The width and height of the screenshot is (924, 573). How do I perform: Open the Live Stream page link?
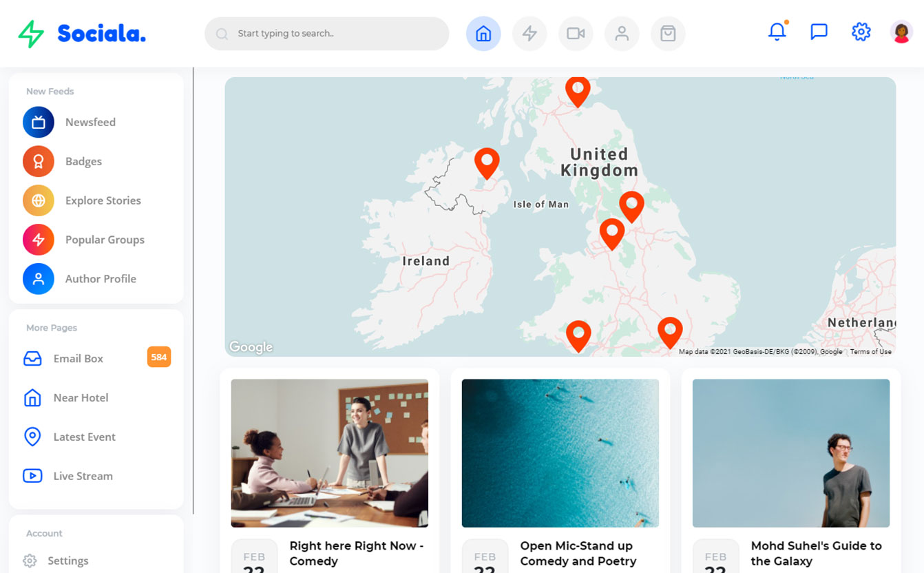coord(83,477)
